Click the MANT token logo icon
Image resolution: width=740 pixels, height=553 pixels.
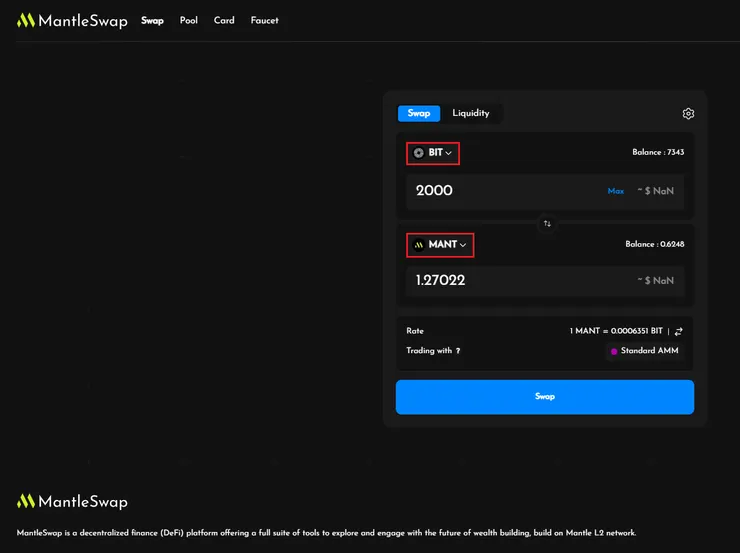[419, 245]
